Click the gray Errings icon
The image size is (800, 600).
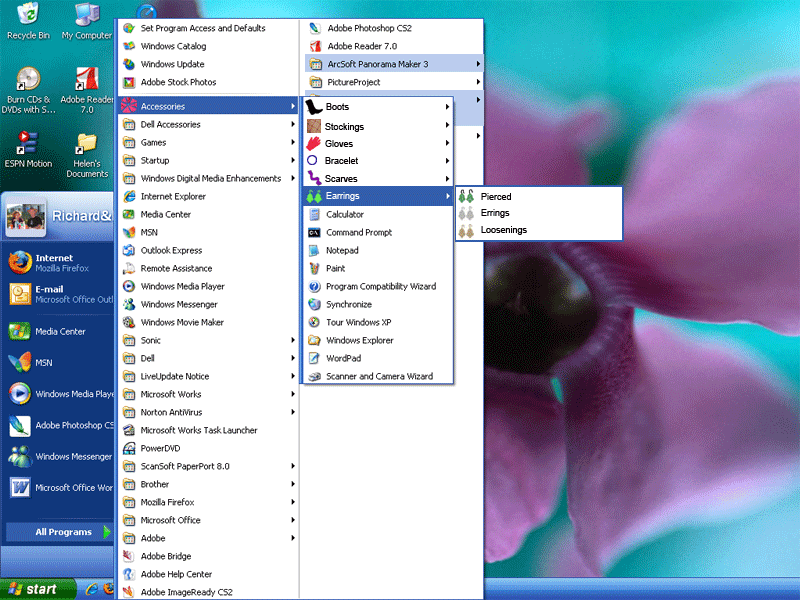pyautogui.click(x=466, y=213)
